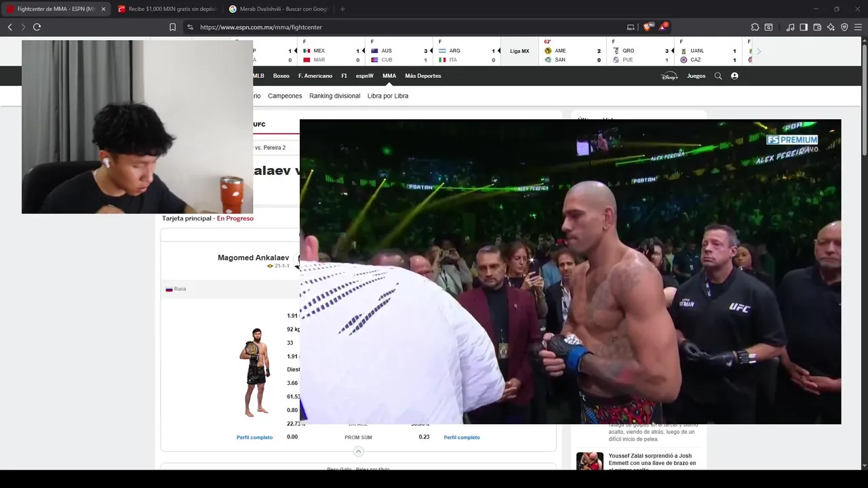Image resolution: width=868 pixels, height=488 pixels.
Task: Switch to the Merab Dvalishvili Google tab
Action: [278, 9]
